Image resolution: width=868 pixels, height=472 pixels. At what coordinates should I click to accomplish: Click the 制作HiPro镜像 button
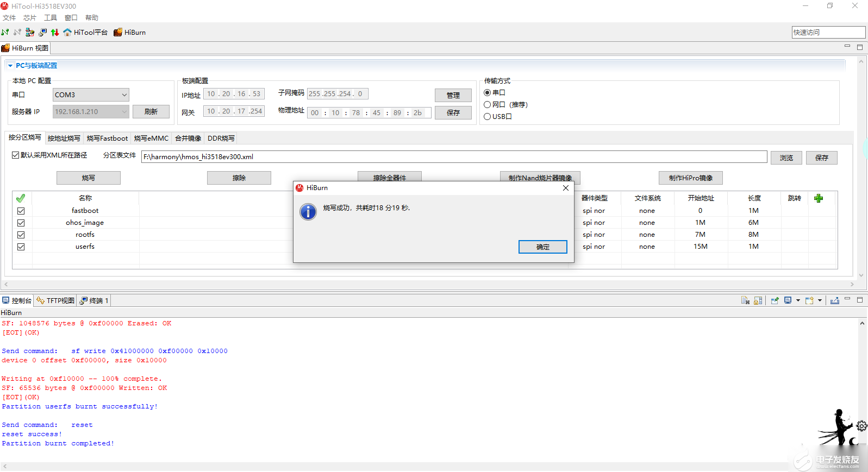(691, 178)
